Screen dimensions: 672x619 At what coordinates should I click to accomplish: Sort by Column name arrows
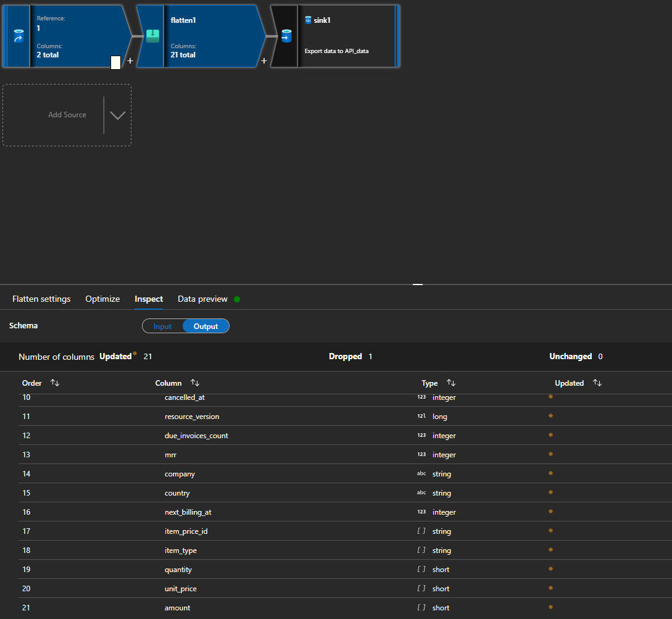[x=195, y=383]
